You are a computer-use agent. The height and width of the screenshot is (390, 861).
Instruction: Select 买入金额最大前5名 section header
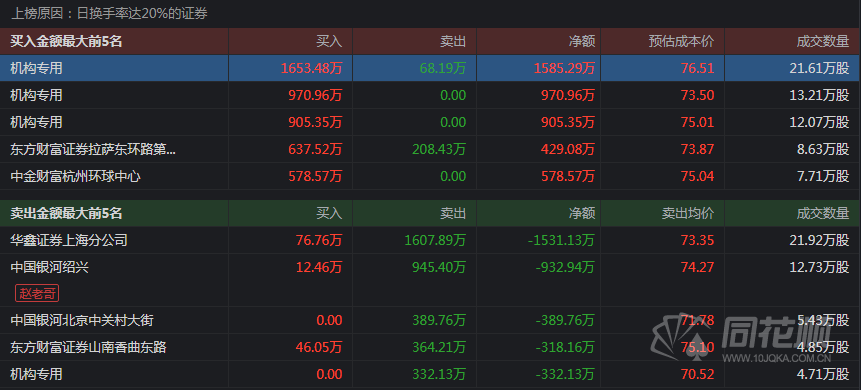point(66,41)
